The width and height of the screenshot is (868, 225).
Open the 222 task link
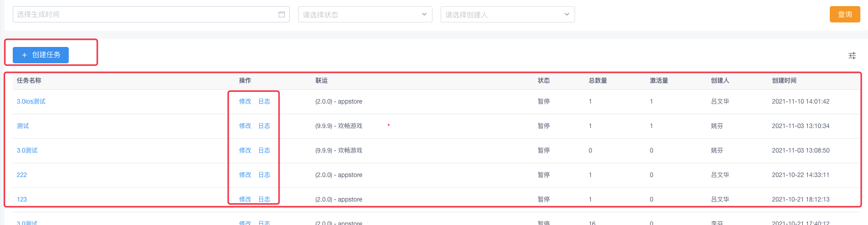pyautogui.click(x=22, y=175)
